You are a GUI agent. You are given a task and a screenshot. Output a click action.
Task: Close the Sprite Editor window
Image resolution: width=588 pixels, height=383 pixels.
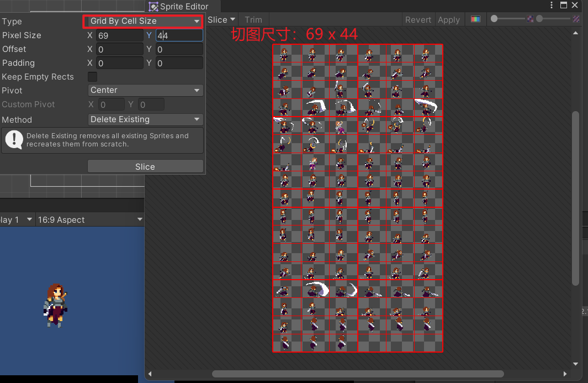[576, 6]
